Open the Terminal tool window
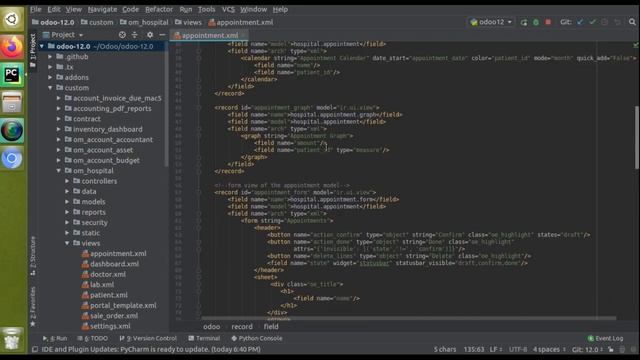Screen dimensions: 640x360 pyautogui.click(x=204, y=338)
